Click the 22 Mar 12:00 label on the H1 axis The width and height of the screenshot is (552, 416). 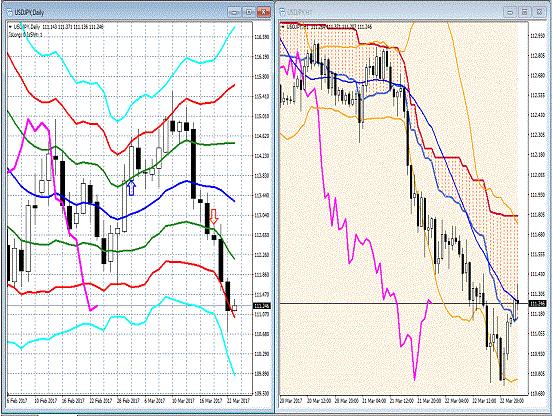tap(484, 401)
